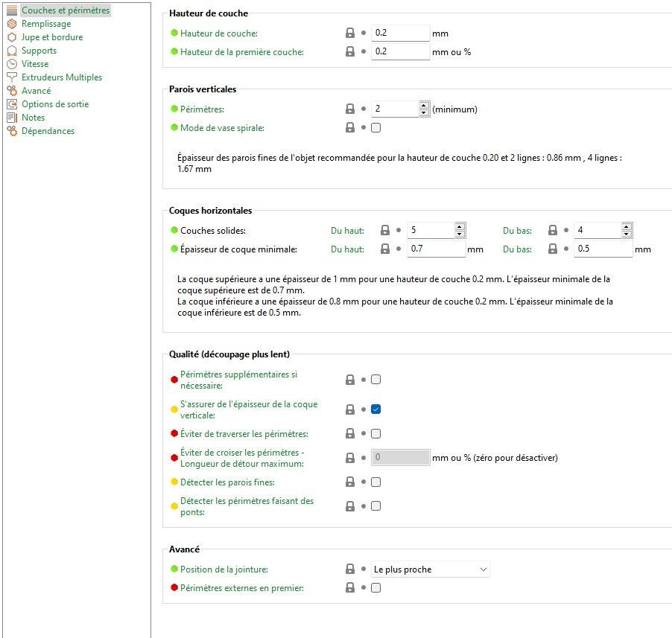Click Hauteur de couche value field
Viewport: 672px width, 638px height.
[400, 33]
